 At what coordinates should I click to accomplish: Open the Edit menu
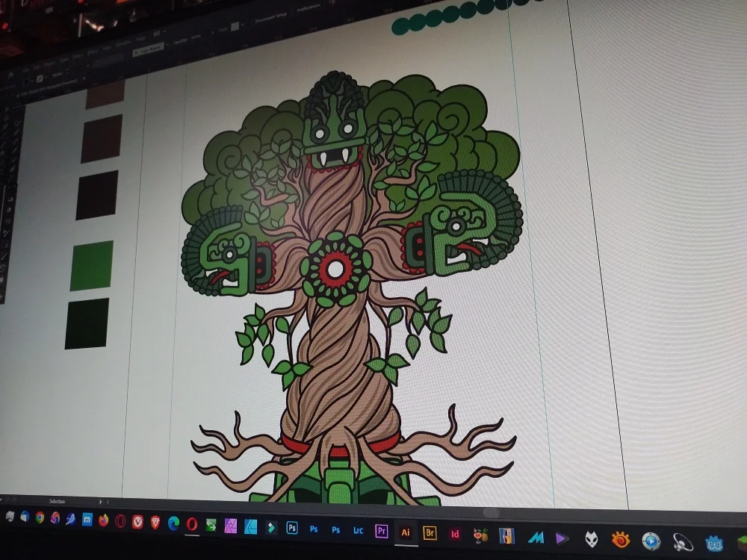36,67
